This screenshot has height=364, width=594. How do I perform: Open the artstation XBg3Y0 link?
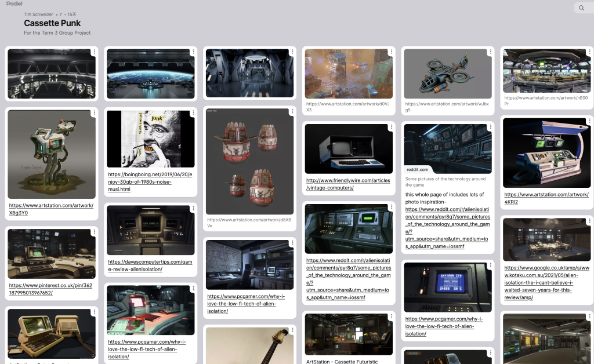coord(51,209)
